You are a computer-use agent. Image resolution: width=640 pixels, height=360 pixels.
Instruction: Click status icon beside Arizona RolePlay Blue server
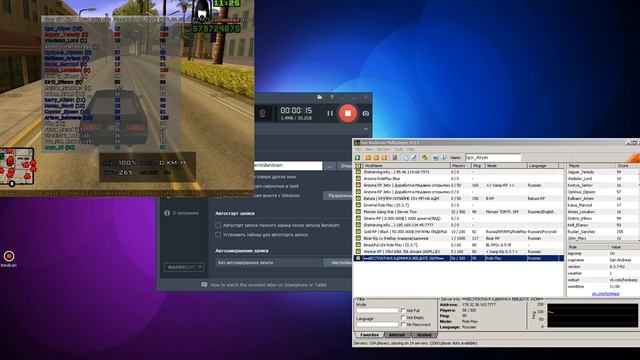(358, 178)
